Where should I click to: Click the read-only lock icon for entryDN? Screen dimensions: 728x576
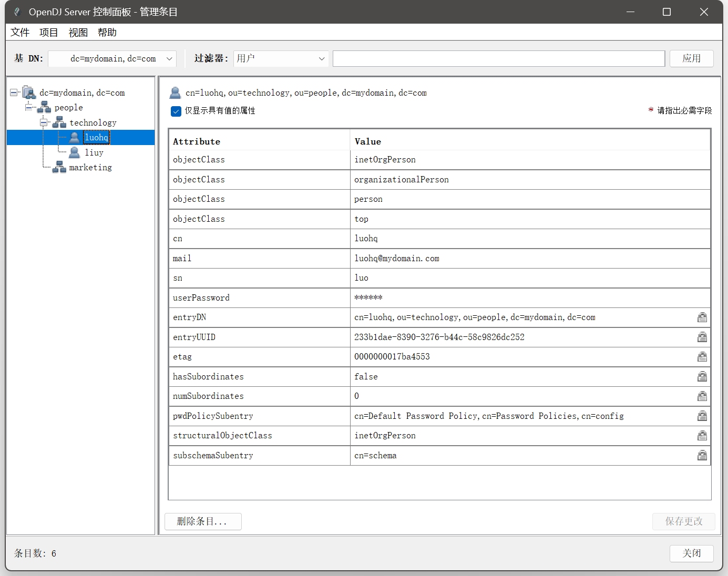pos(702,317)
